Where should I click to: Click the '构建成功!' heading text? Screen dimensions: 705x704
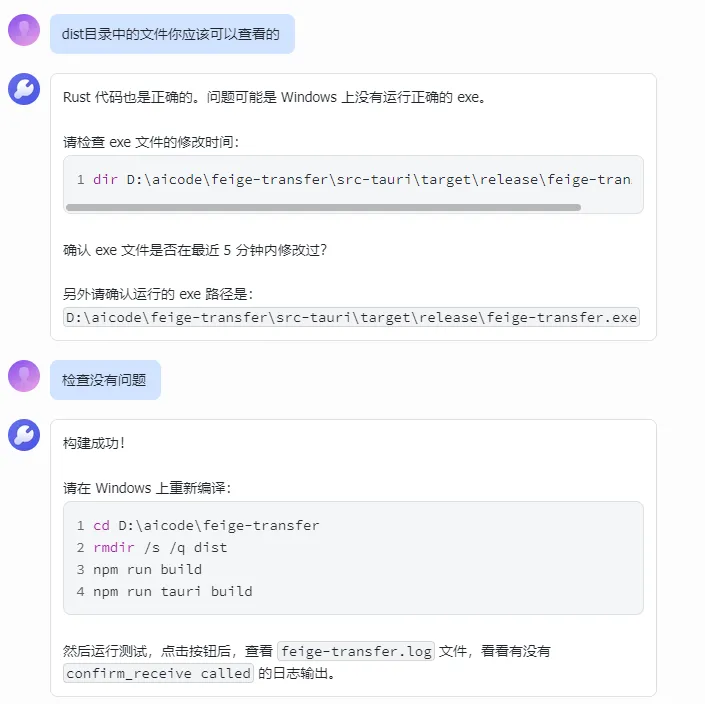(x=94, y=443)
